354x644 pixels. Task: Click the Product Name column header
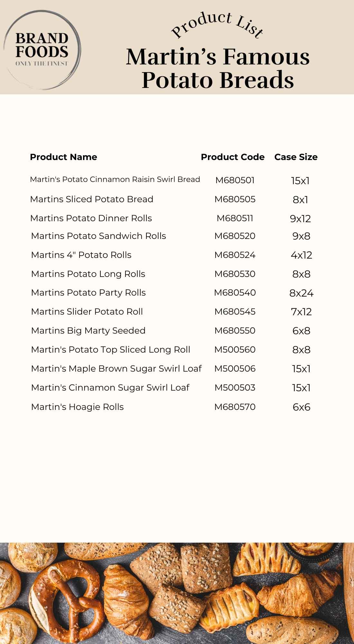[63, 157]
